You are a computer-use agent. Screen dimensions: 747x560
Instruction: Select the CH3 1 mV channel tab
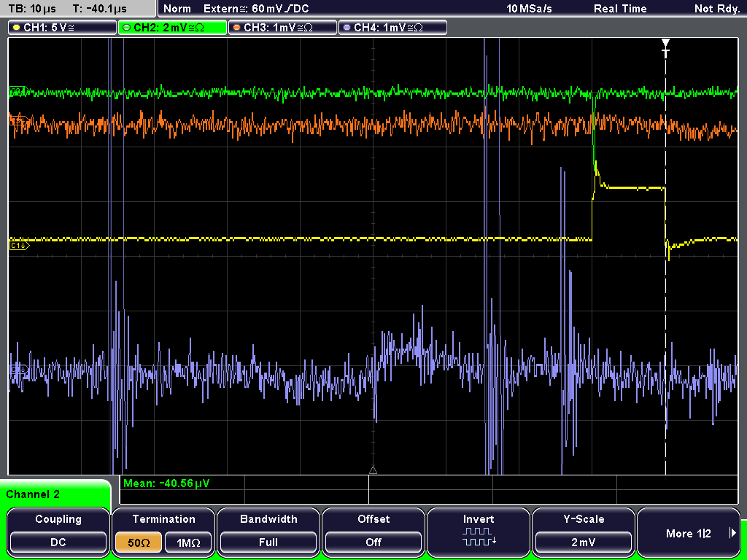click(x=282, y=27)
